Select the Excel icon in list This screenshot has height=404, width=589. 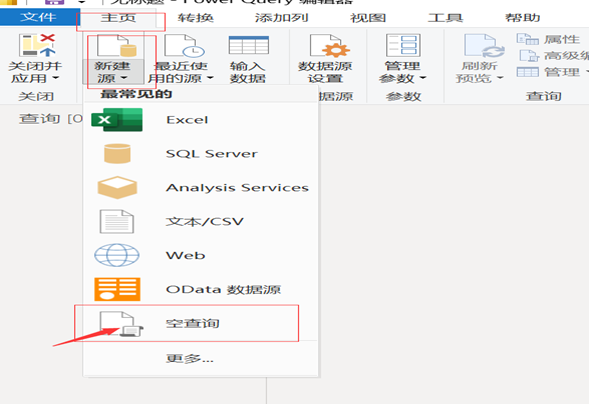pos(117,120)
